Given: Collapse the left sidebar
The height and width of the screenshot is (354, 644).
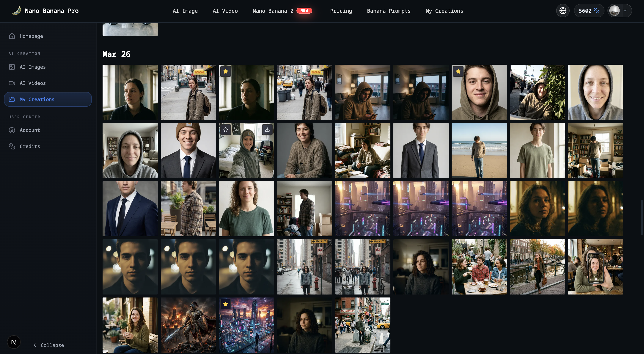Looking at the screenshot, I should (x=49, y=345).
